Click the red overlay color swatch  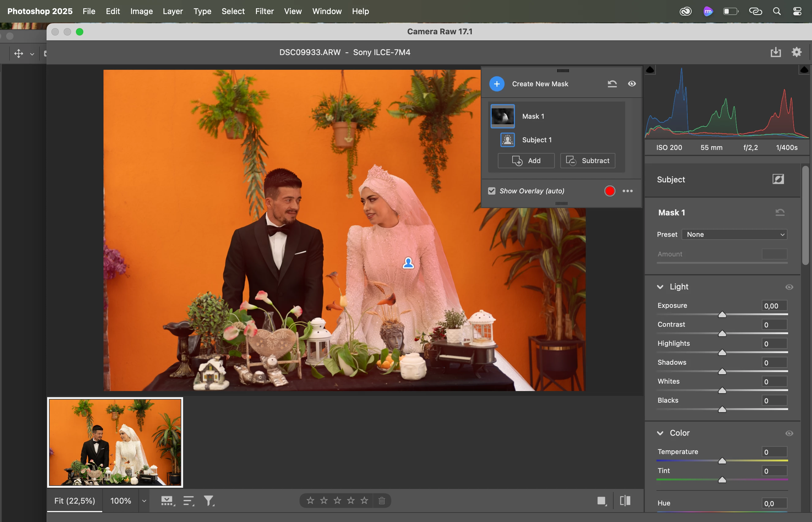pos(610,191)
